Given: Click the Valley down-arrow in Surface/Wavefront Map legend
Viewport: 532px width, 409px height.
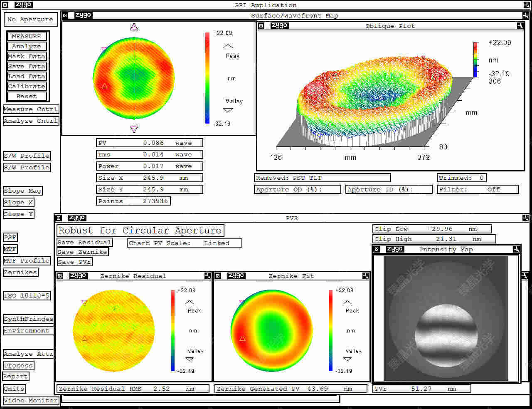Looking at the screenshot, I should point(228,110).
